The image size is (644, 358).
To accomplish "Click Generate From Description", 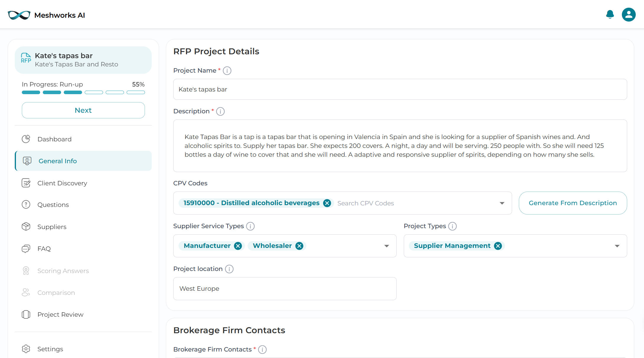I will pos(573,203).
